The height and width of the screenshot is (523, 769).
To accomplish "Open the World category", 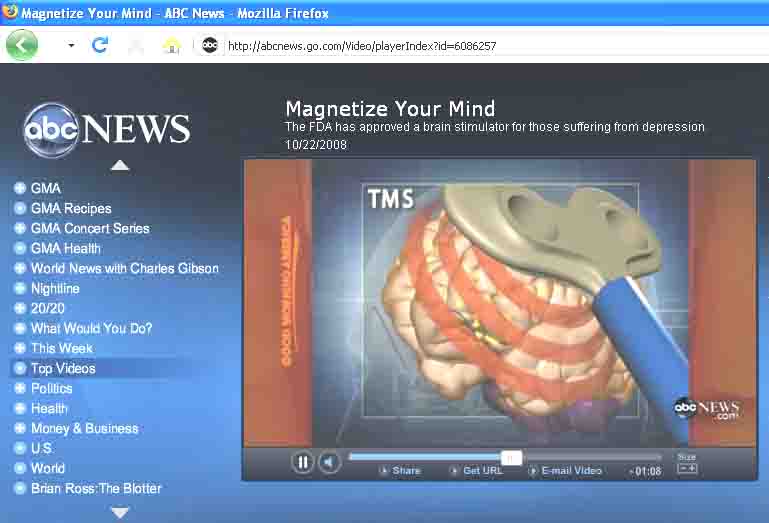I will 48,468.
